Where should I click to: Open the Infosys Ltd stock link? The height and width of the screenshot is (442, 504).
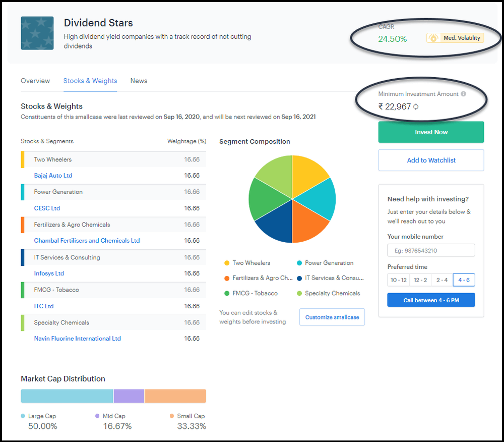tap(48, 273)
